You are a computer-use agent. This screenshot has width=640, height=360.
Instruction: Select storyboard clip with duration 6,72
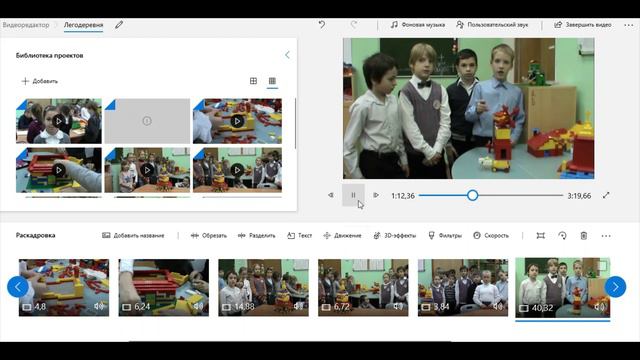(x=363, y=287)
